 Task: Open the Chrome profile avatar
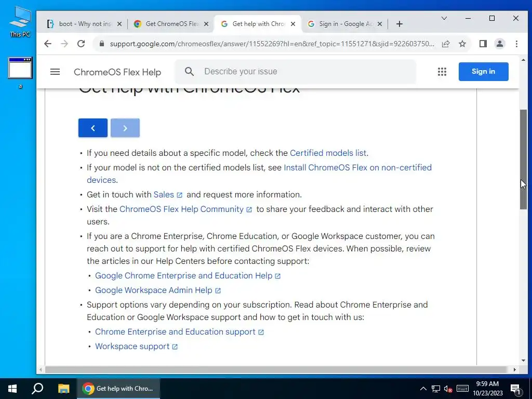click(500, 44)
